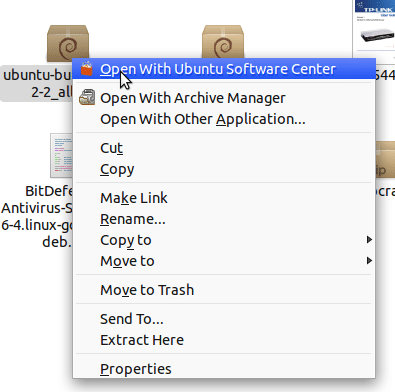395x392 pixels.
Task: Click the Archive Manager icon in menu
Action: [x=87, y=98]
